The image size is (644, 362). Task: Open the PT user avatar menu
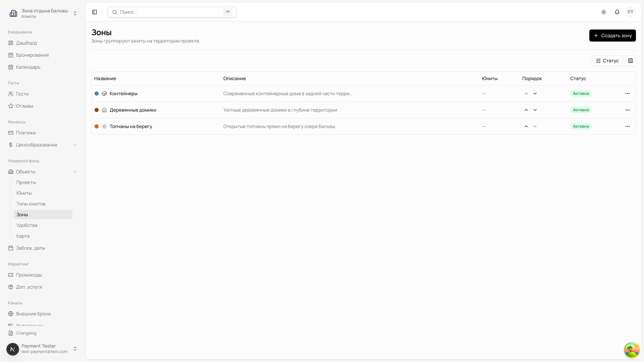pyautogui.click(x=630, y=12)
